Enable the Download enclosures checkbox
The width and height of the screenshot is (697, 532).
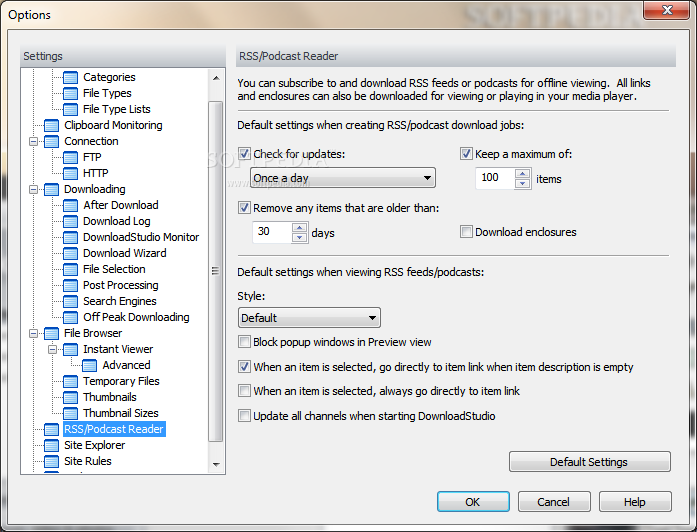(466, 232)
